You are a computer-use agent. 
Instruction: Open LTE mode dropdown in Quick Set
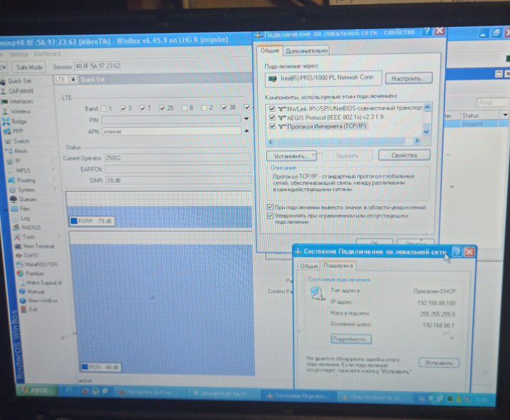pyautogui.click(x=73, y=80)
